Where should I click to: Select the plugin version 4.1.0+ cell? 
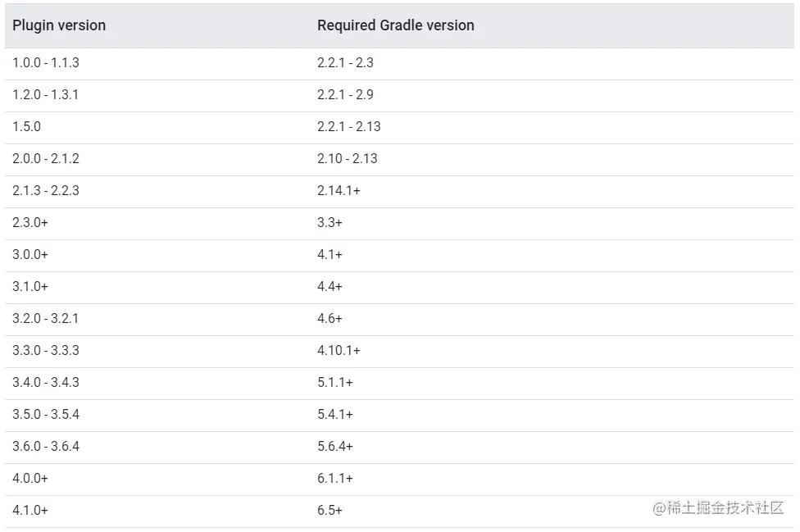click(x=30, y=511)
